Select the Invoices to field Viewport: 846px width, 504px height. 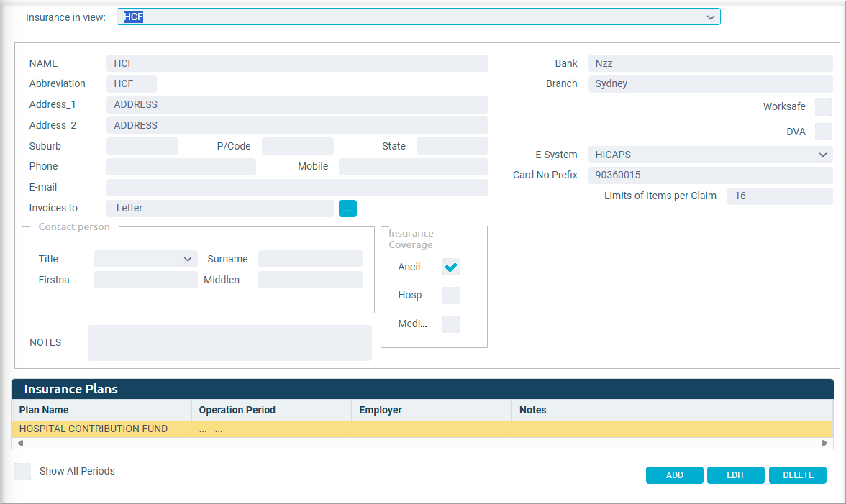(220, 208)
